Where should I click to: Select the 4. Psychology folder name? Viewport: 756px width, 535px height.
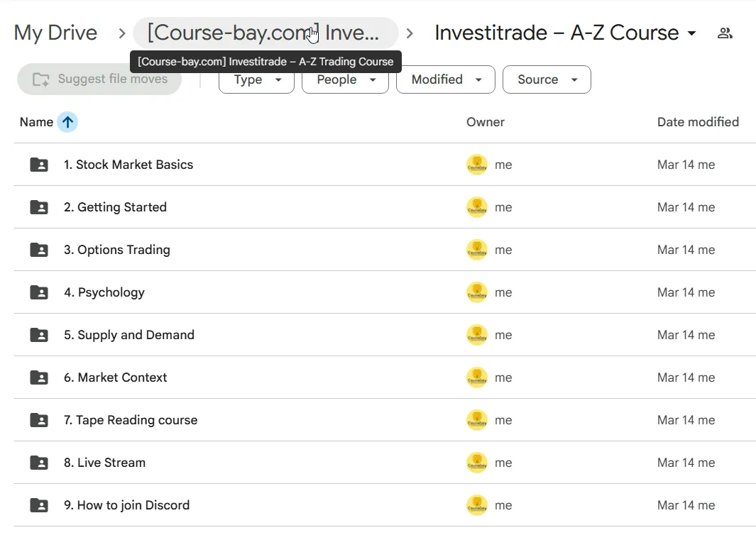pos(104,292)
